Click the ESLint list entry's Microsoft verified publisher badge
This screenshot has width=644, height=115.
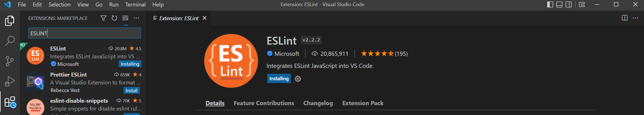[54, 64]
